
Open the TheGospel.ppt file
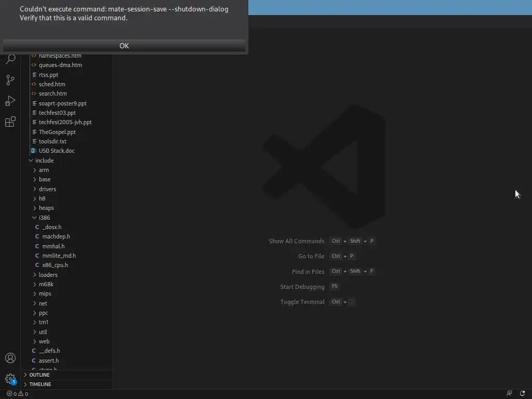click(x=67, y=132)
